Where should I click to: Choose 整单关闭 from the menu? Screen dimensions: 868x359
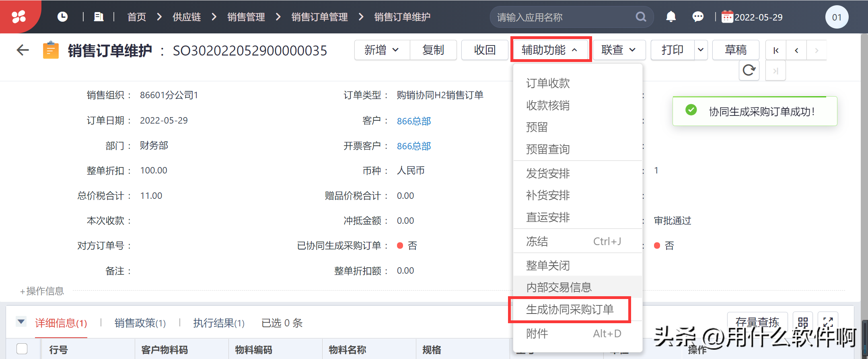coord(548,265)
